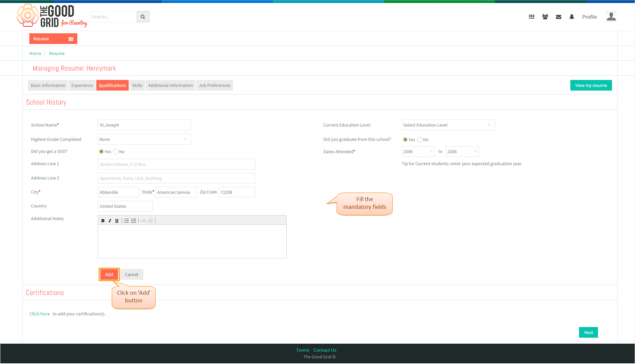Open the 2006 start year dropdown
635x364 pixels.
click(418, 152)
